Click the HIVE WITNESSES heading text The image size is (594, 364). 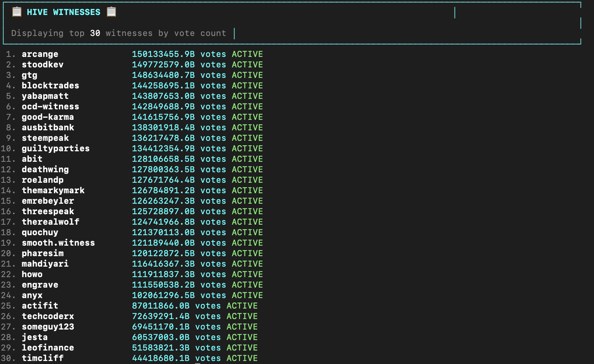[x=64, y=12]
